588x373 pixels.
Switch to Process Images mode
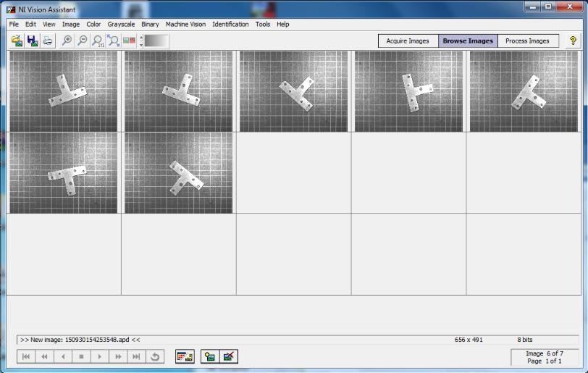[x=528, y=41]
